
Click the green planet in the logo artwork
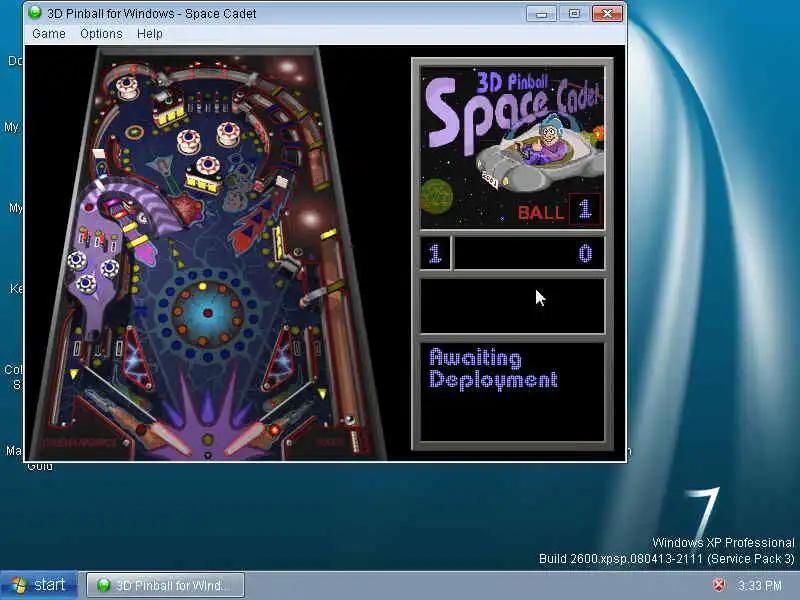click(437, 196)
